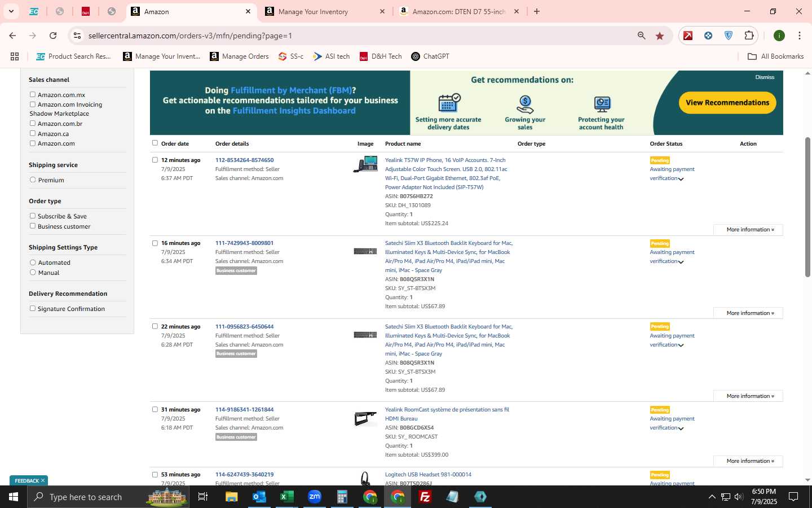Click View Recommendations button
The width and height of the screenshot is (812, 508).
(x=727, y=103)
